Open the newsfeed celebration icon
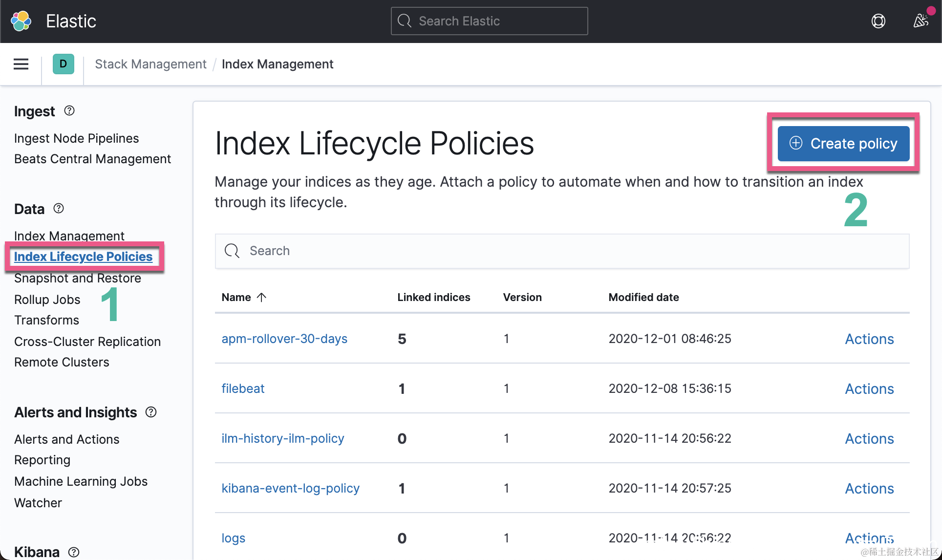The height and width of the screenshot is (560, 942). (x=921, y=21)
